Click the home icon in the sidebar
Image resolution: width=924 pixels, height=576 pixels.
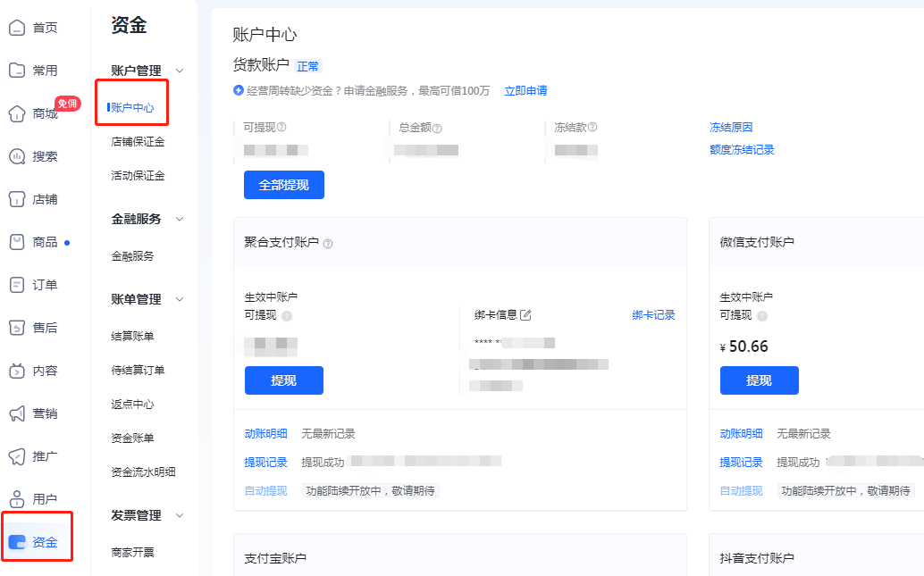tap(17, 28)
